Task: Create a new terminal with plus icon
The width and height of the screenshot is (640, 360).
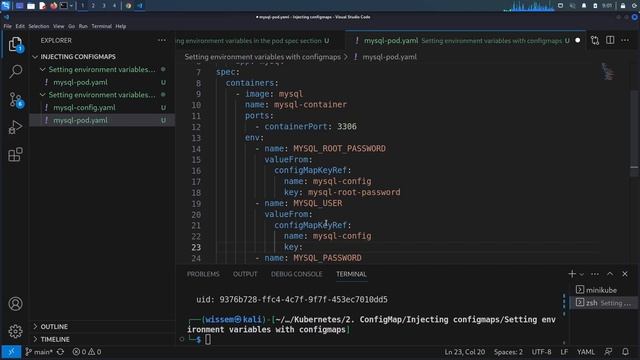Action: point(572,274)
